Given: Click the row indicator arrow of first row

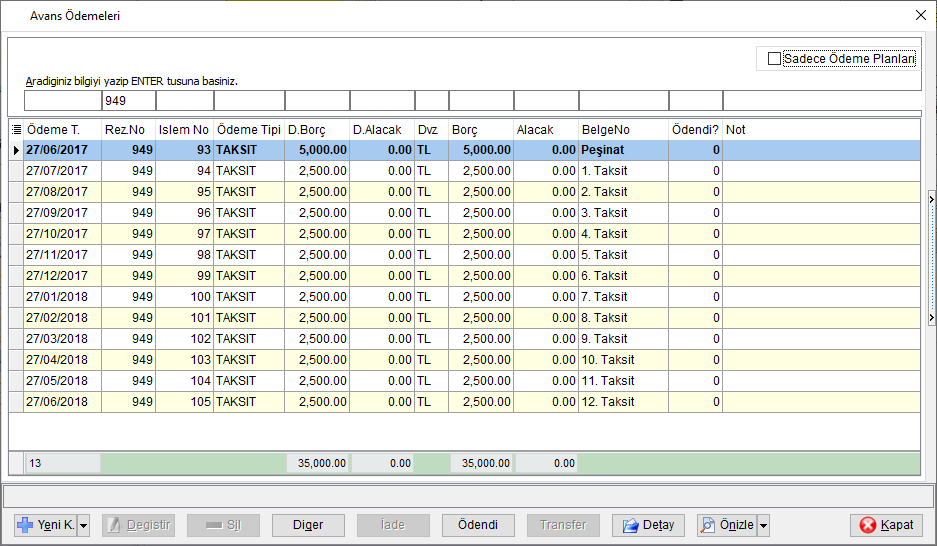Looking at the screenshot, I should [x=16, y=150].
